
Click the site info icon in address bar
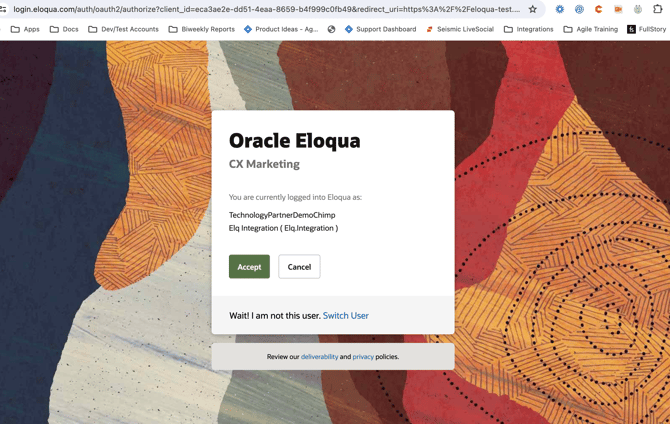[3, 9]
